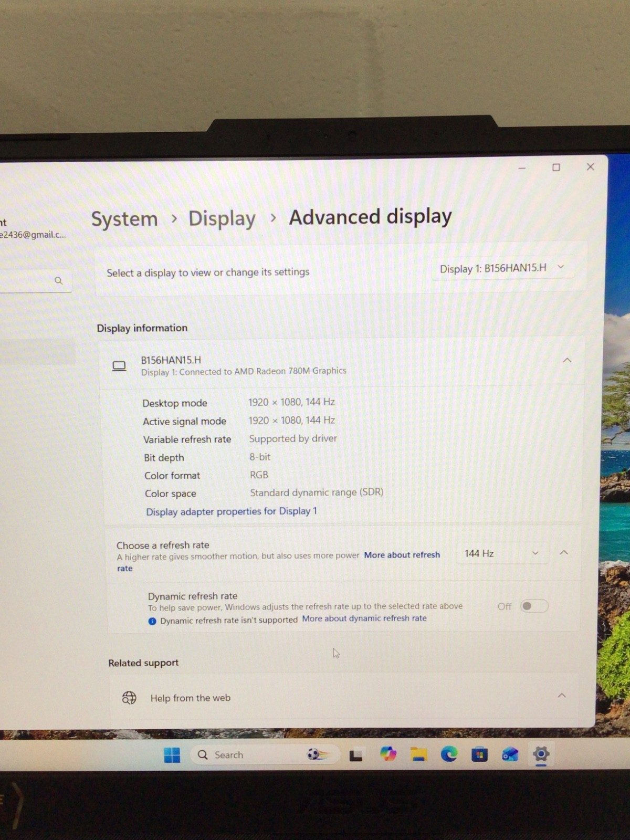Open File Explorer from taskbar

[x=418, y=754]
